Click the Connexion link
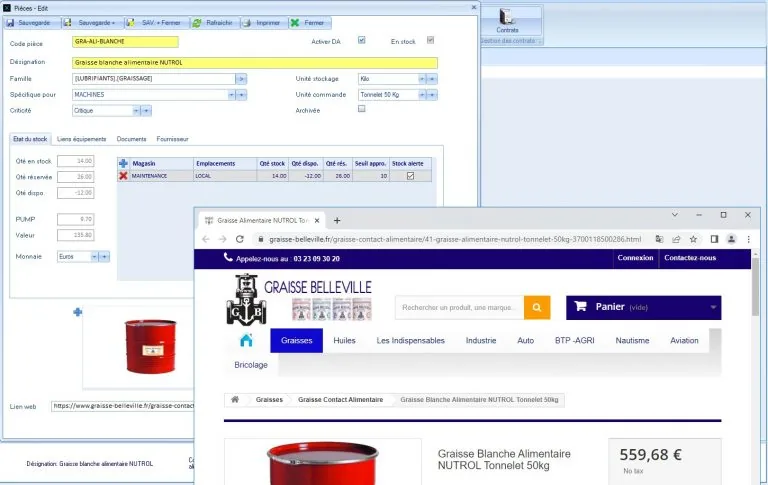The height and width of the screenshot is (485, 768). [635, 258]
